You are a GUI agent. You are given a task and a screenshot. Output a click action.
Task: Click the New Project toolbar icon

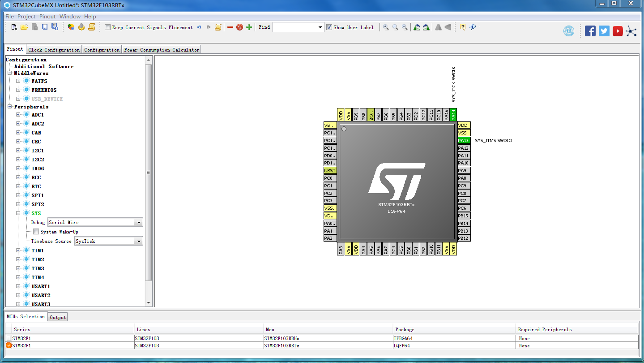[x=14, y=27]
